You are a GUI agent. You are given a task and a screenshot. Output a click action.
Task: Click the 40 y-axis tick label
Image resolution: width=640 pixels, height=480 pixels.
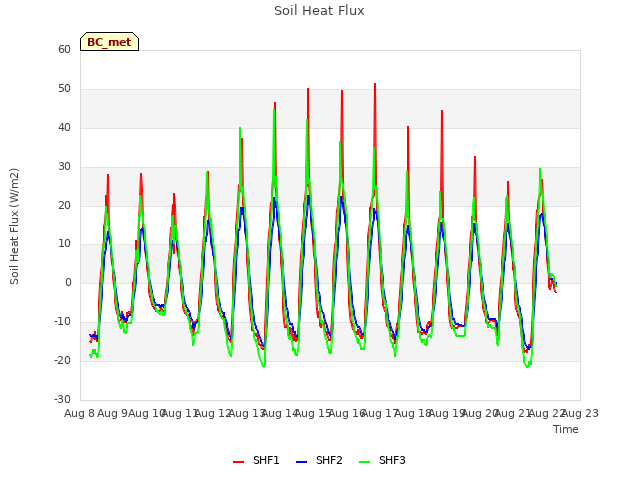pos(64,128)
